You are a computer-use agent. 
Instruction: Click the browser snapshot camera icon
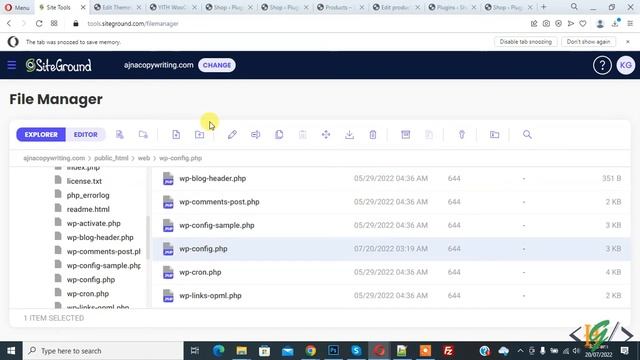pyautogui.click(x=546, y=24)
